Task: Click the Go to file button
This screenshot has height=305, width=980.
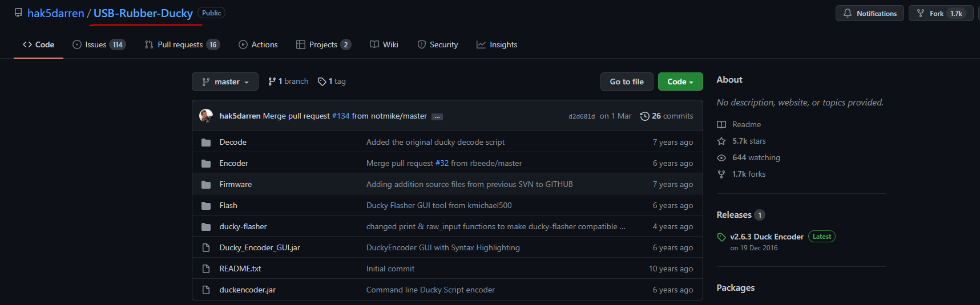Action: 627,82
